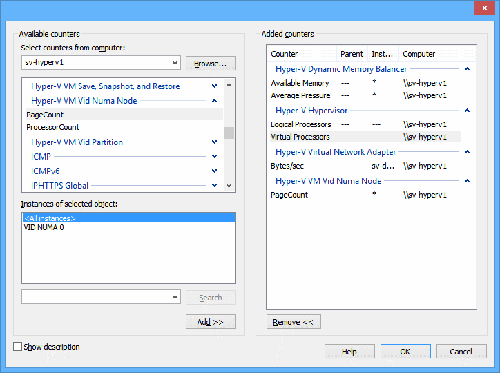Click the Parent column header
Screen dimensions: 500x373
pos(352,54)
